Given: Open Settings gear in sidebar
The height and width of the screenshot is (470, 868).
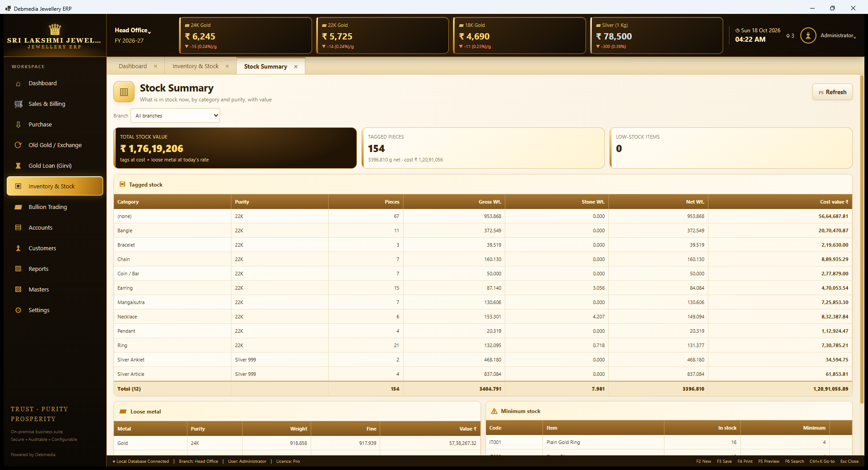Looking at the screenshot, I should click(18, 310).
